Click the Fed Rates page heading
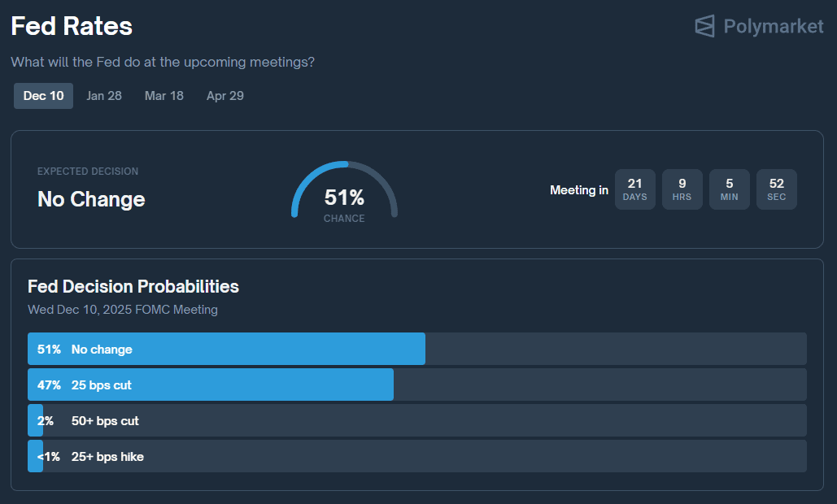Image resolution: width=837 pixels, height=504 pixels. 72,26
